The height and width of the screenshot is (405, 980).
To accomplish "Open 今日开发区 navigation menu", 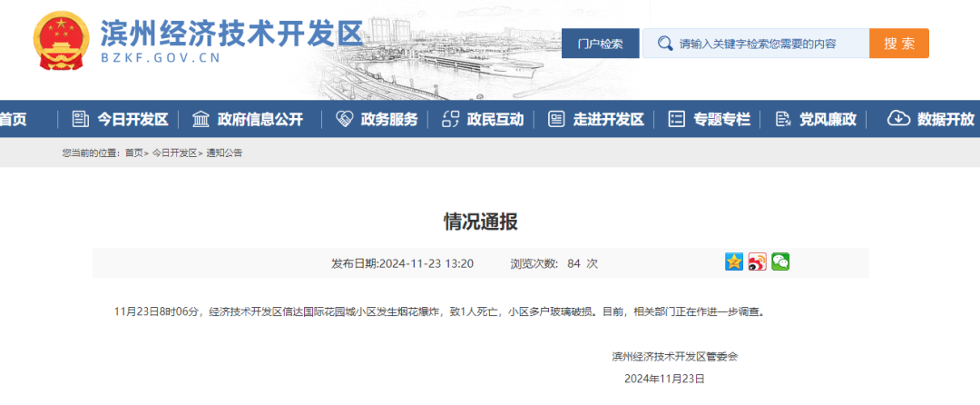I will (132, 119).
